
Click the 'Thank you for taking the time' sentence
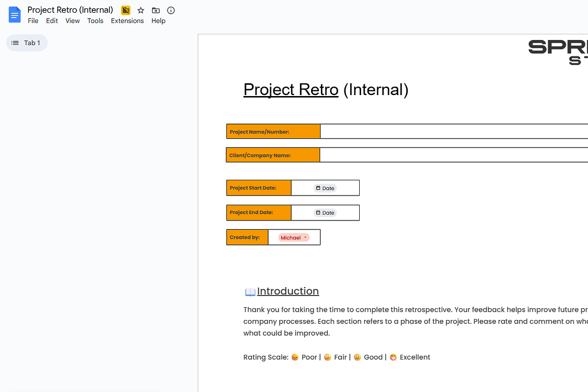tap(348, 310)
